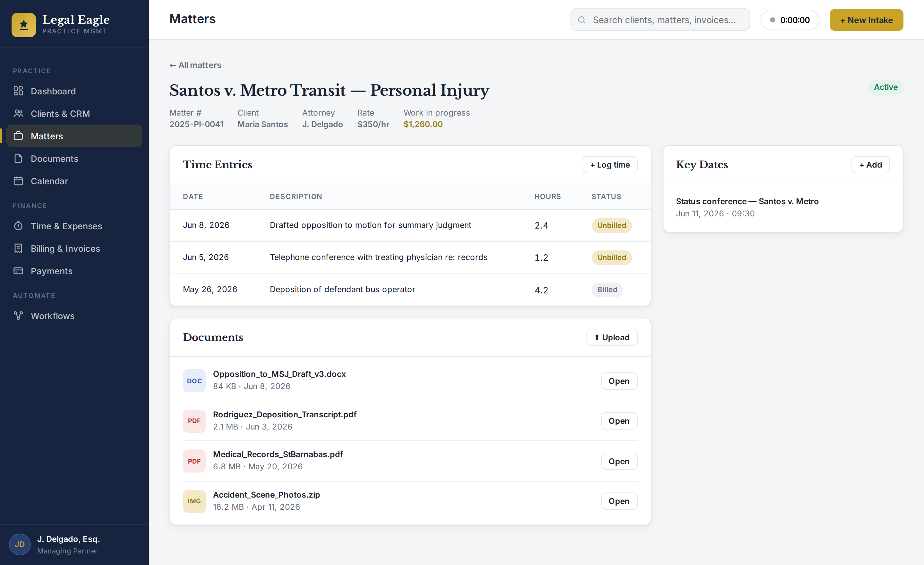Click the client name Maria Santos

(262, 124)
